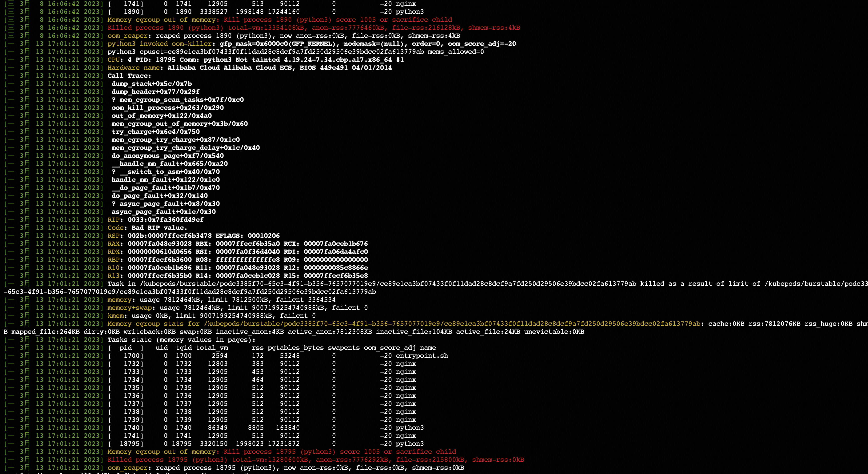Click the 'oom_score_adj' column header

(x=389, y=348)
